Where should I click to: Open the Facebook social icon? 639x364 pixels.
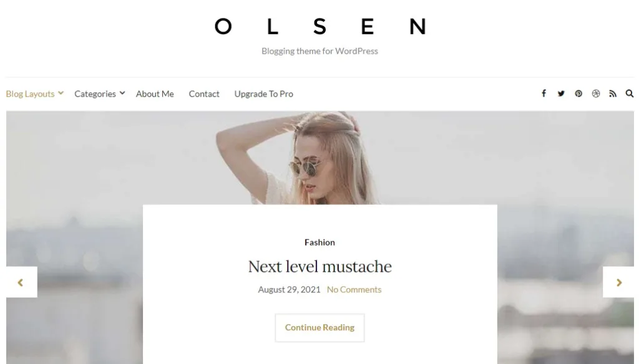(x=544, y=93)
